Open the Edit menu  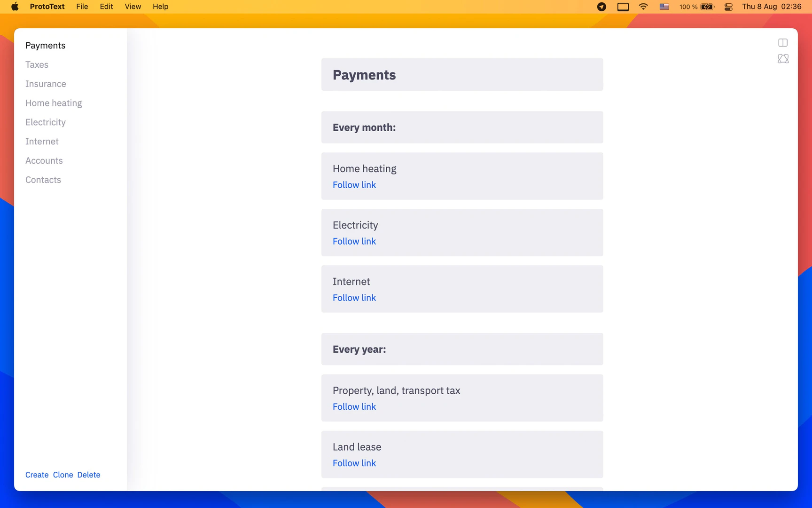[x=106, y=7]
